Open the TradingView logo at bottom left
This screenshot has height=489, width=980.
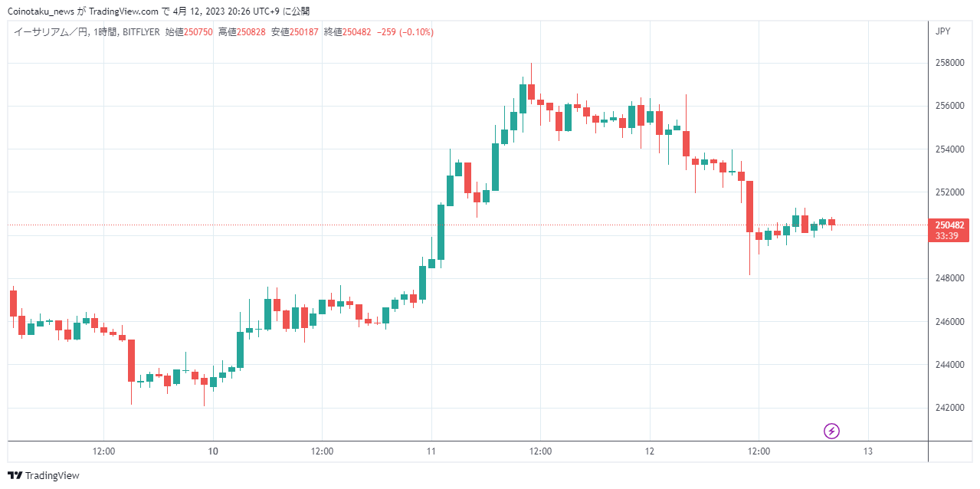click(x=44, y=475)
